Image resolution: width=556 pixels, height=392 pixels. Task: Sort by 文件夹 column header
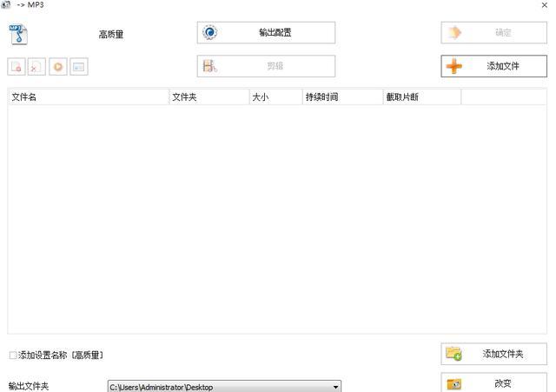208,97
